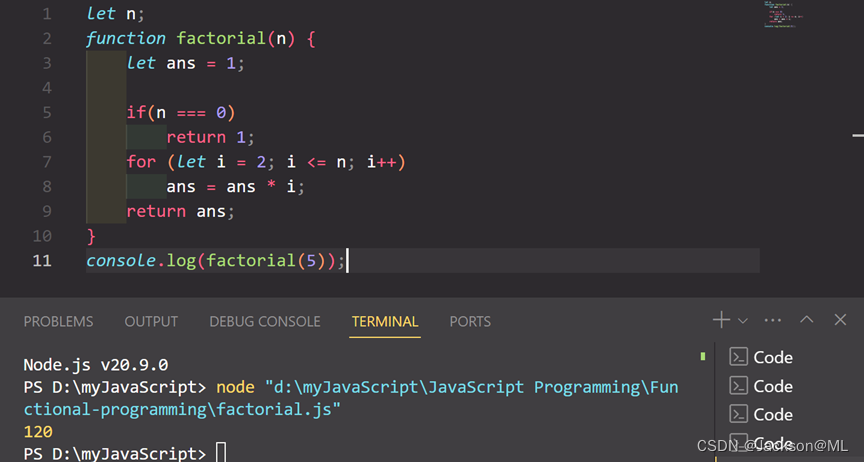Open the panel's more actions ellipsis menu

pos(773,320)
